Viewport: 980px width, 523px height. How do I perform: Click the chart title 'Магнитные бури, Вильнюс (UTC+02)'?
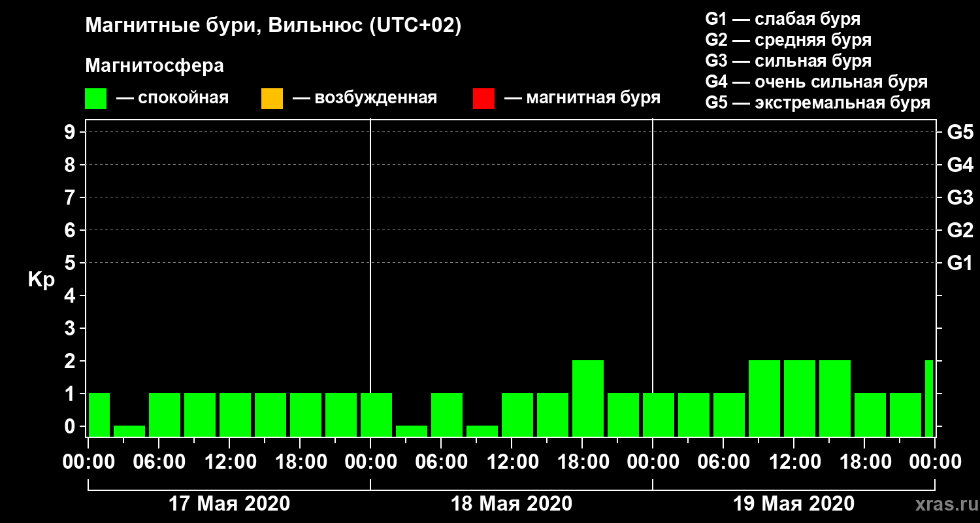tap(274, 26)
